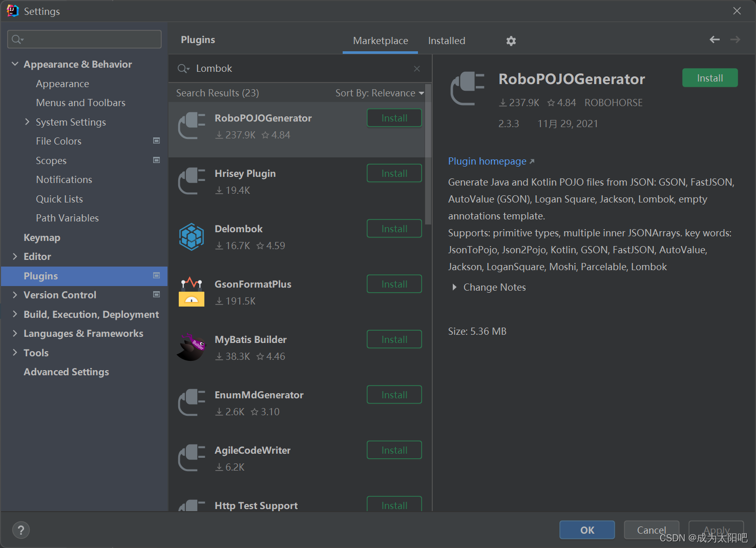The height and width of the screenshot is (548, 756).
Task: Click the Cancel button
Action: (x=652, y=530)
